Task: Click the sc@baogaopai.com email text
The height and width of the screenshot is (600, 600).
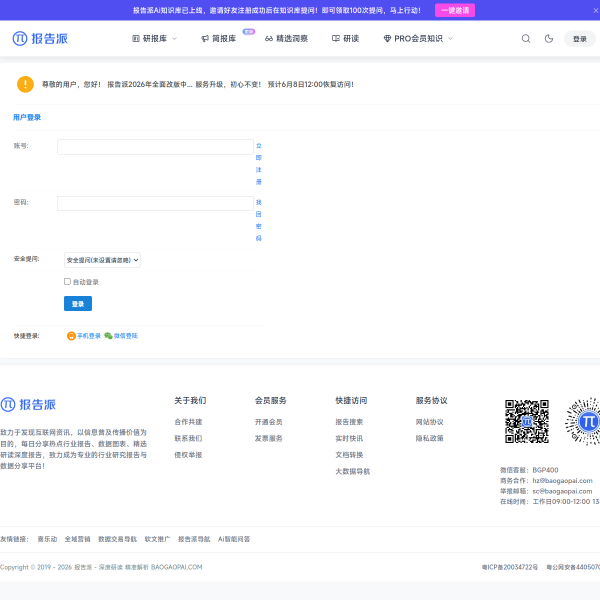Action: (562, 491)
